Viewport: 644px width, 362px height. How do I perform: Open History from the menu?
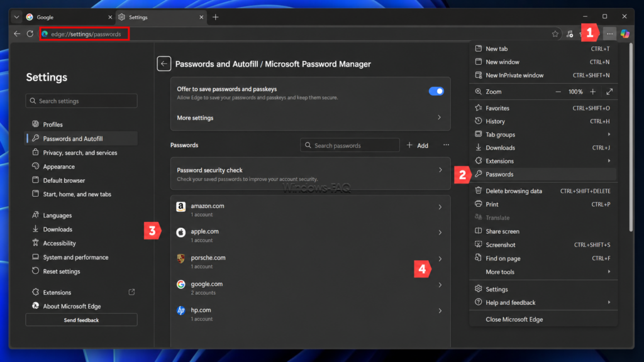coord(543,121)
